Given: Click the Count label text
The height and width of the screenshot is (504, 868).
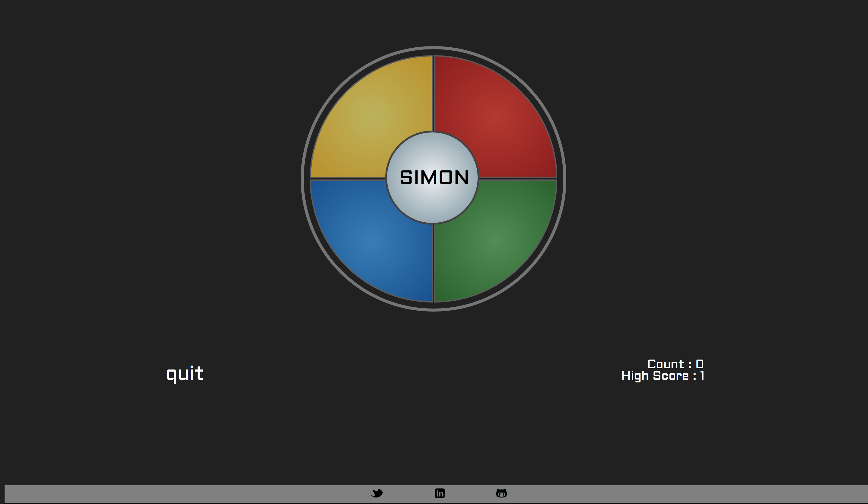Looking at the screenshot, I should [666, 364].
